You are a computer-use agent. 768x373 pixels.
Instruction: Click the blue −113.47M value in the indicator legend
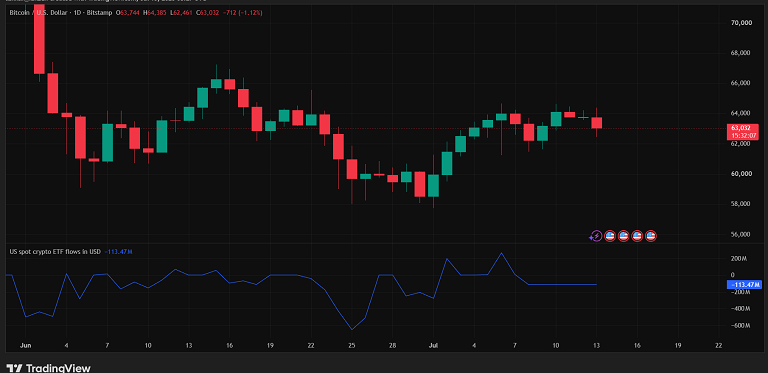click(119, 252)
